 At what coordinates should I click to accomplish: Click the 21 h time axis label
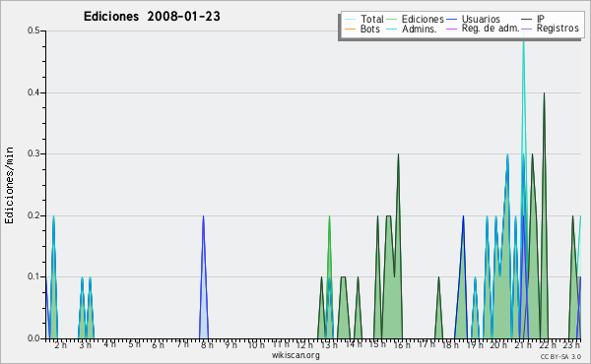click(523, 344)
